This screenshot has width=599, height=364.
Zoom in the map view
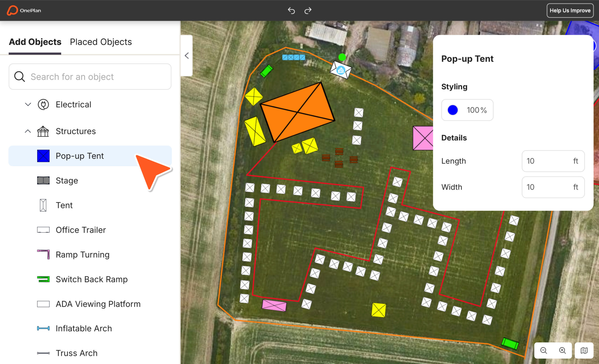pyautogui.click(x=562, y=350)
